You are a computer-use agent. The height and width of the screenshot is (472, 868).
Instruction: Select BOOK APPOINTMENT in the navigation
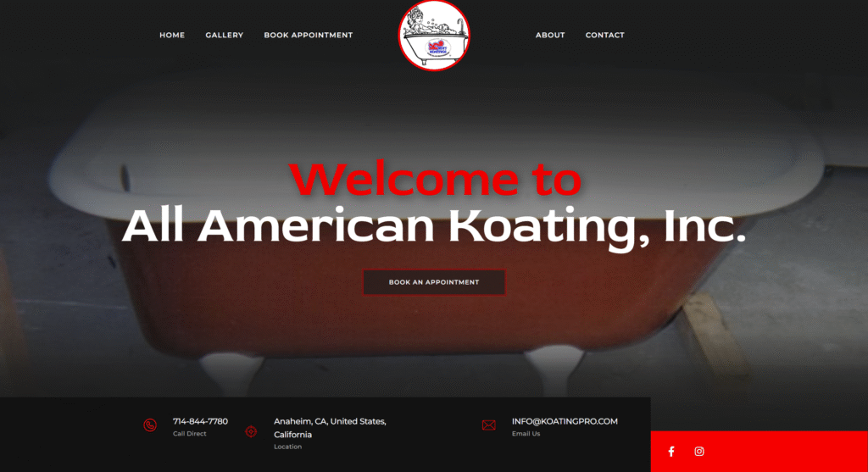309,35
